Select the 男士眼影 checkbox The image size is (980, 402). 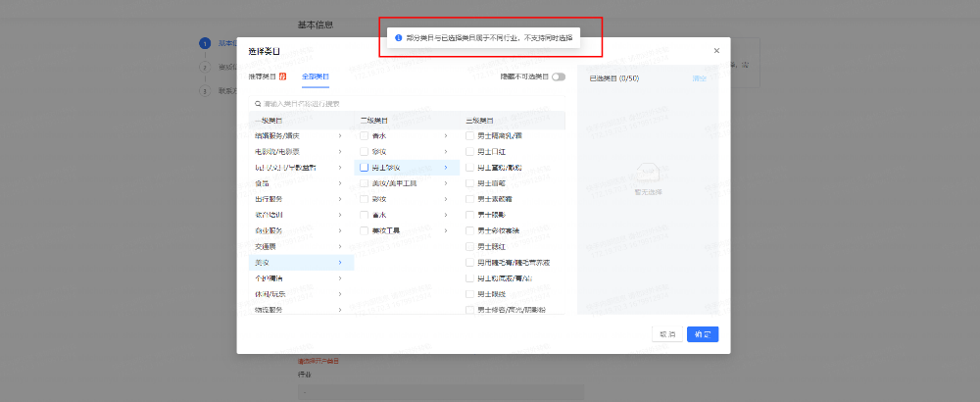pos(470,215)
